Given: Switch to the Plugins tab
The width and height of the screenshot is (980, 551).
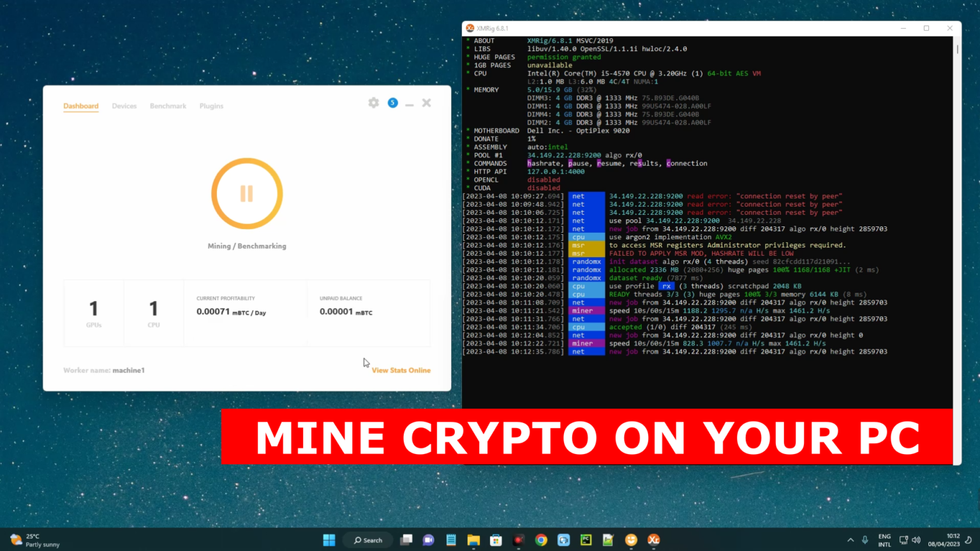Looking at the screenshot, I should pos(211,106).
